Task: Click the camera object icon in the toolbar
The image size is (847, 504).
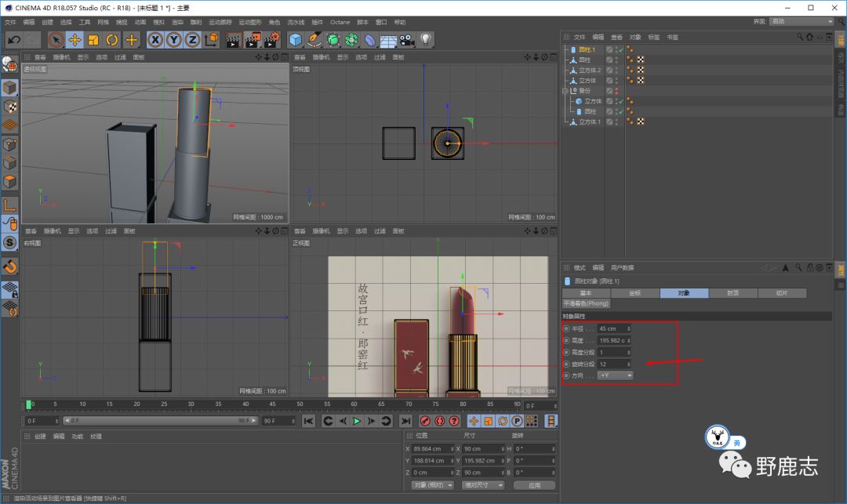Action: point(406,39)
